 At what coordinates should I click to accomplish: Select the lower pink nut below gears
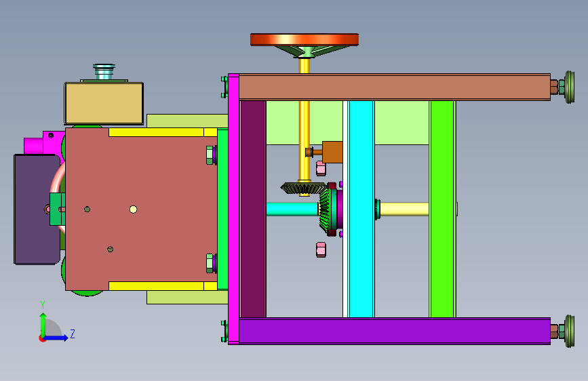click(x=321, y=249)
